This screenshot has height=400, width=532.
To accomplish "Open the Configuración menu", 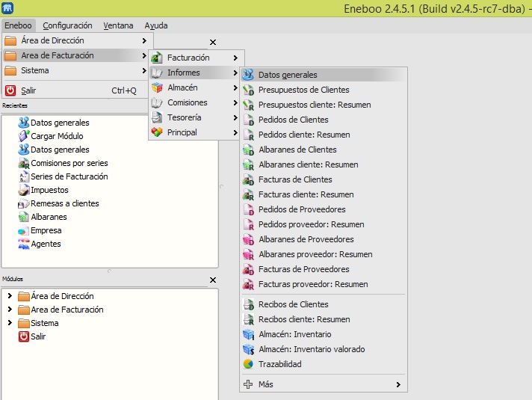I will [67, 25].
